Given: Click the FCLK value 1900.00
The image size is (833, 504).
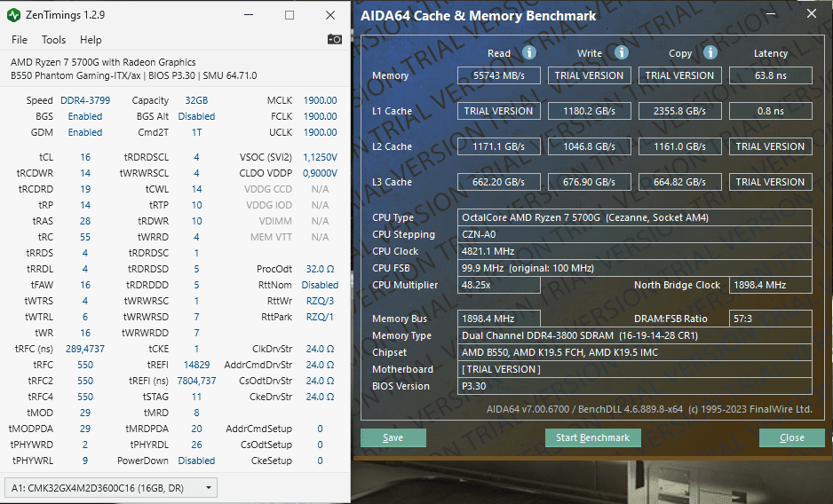Looking at the screenshot, I should (x=320, y=116).
